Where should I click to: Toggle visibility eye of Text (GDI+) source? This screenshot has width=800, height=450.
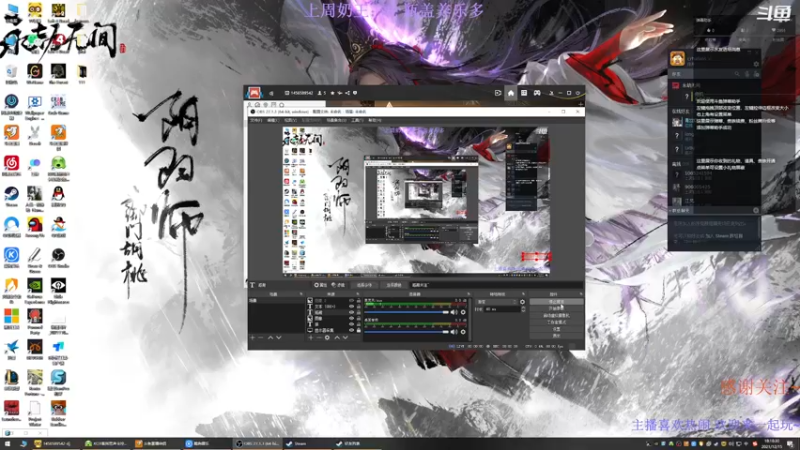click(352, 306)
